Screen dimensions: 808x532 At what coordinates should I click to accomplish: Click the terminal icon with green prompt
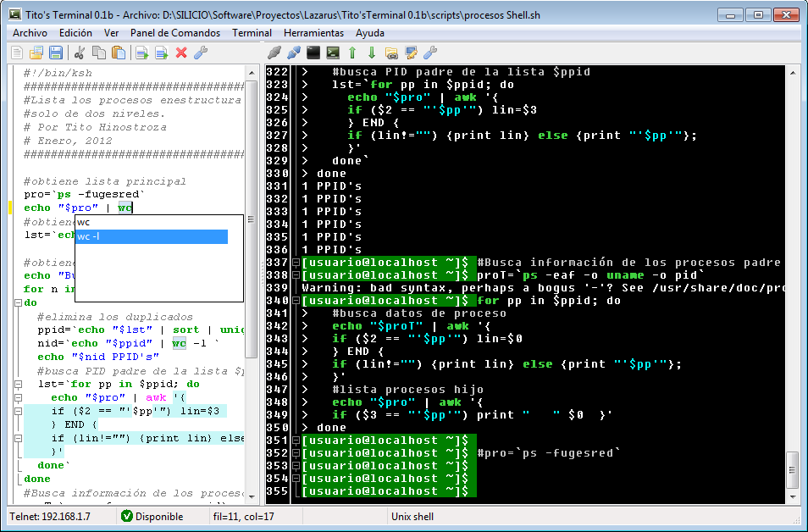(x=333, y=53)
